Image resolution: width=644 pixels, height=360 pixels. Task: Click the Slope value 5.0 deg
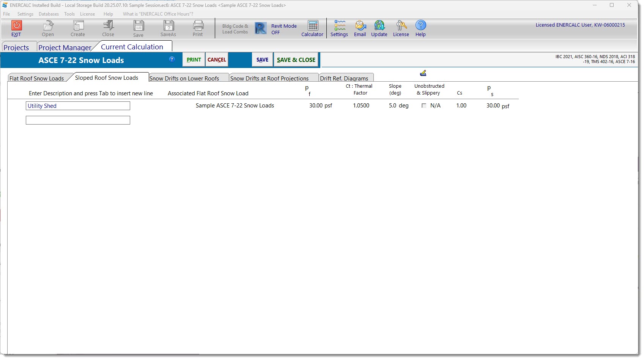point(398,106)
